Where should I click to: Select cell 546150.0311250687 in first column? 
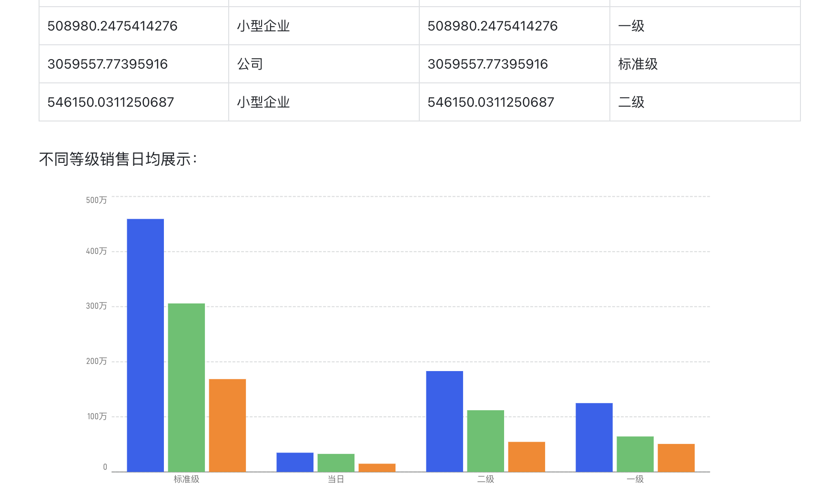(x=134, y=102)
